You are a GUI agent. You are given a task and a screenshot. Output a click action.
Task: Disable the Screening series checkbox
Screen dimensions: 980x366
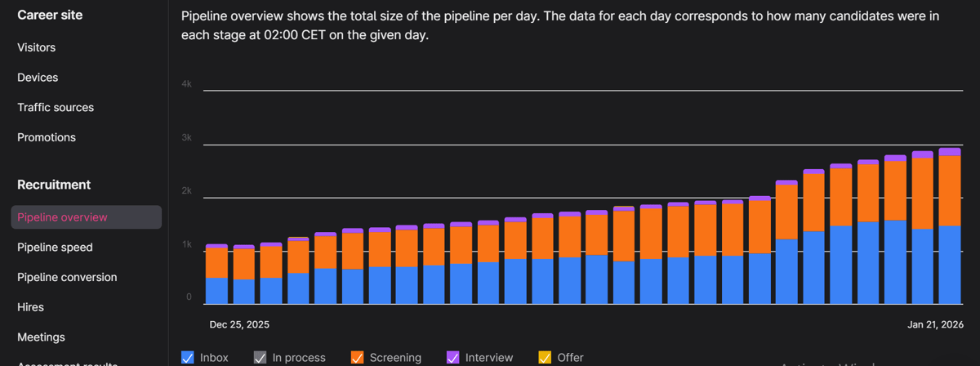point(357,357)
